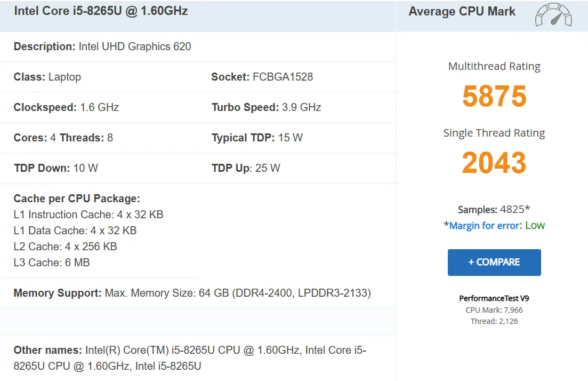Click the Average CPU Mark header
588x381 pixels.
(x=462, y=11)
